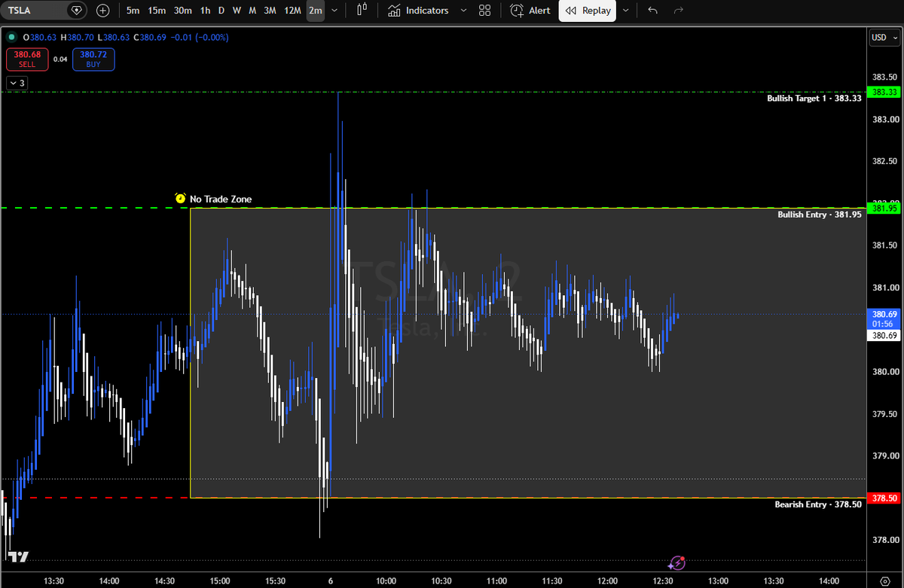Click the green 381.95 price axis label
Screen dimensions: 904x588
[884, 209]
